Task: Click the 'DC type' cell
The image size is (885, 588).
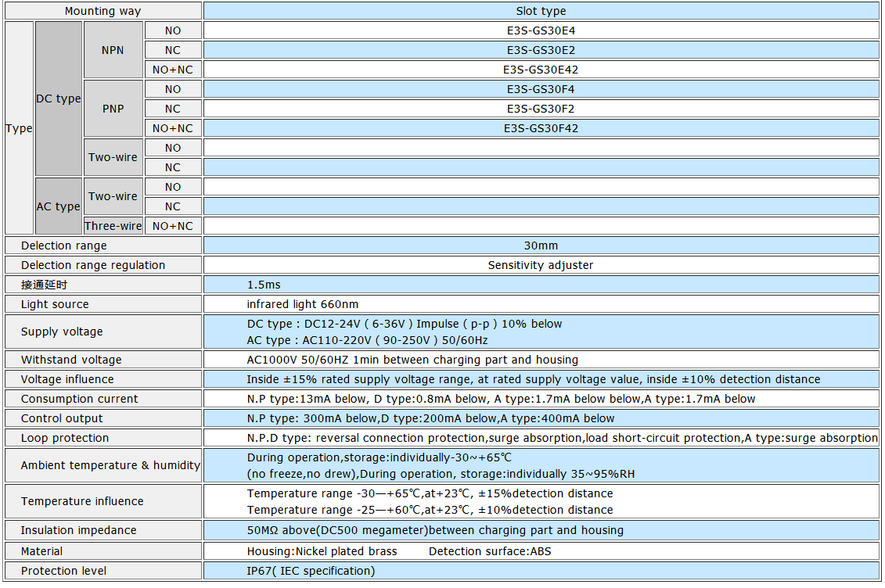Action: tap(59, 99)
